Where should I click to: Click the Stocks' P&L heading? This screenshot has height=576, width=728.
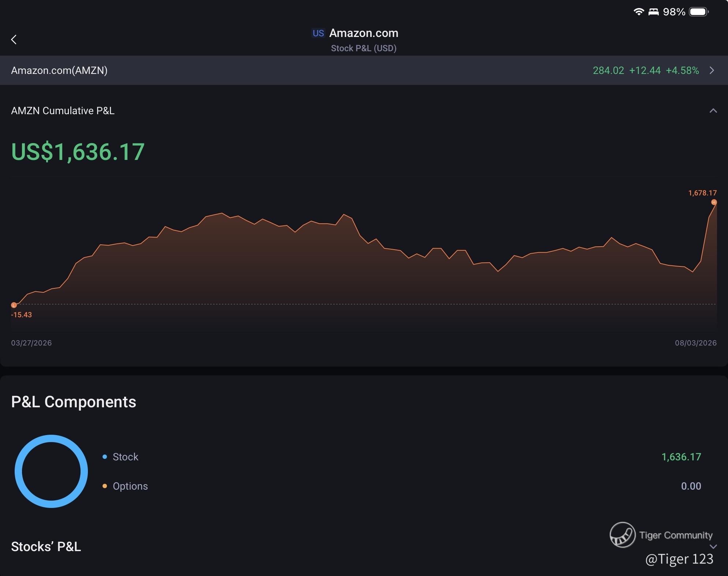(x=46, y=546)
